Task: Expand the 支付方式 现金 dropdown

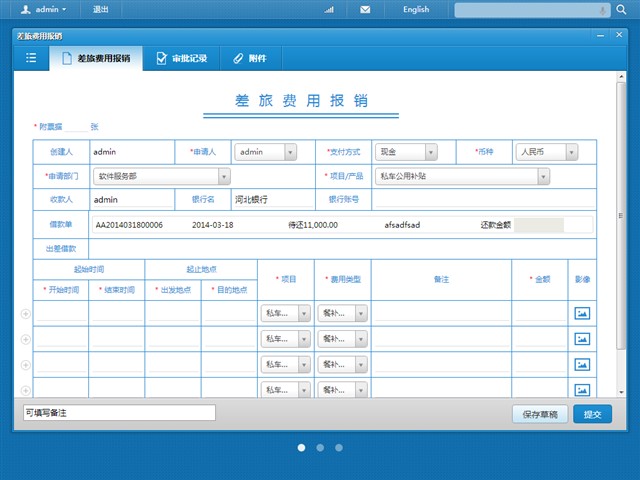Action: [x=406, y=152]
